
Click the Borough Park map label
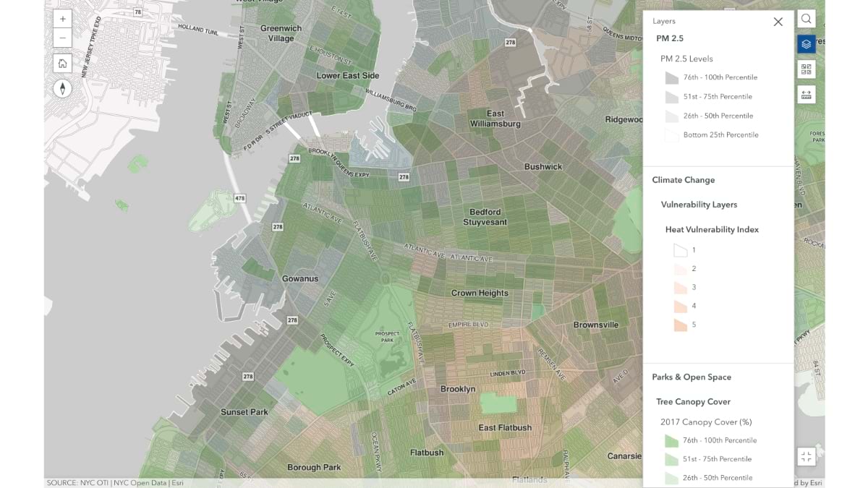click(314, 467)
